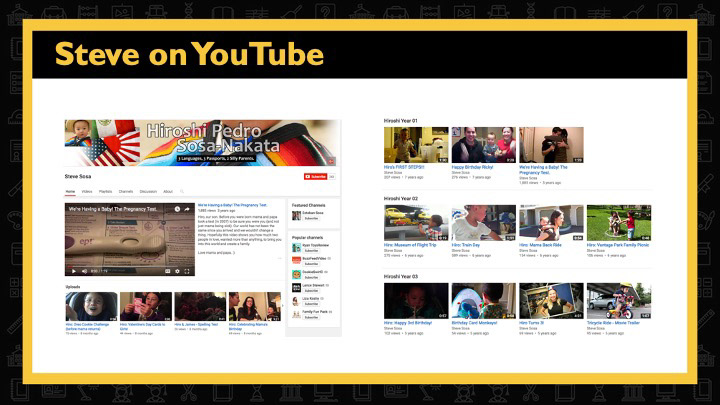Subscribe to the Featured Channels entry
720x405 pixels.
pyautogui.click(x=311, y=219)
